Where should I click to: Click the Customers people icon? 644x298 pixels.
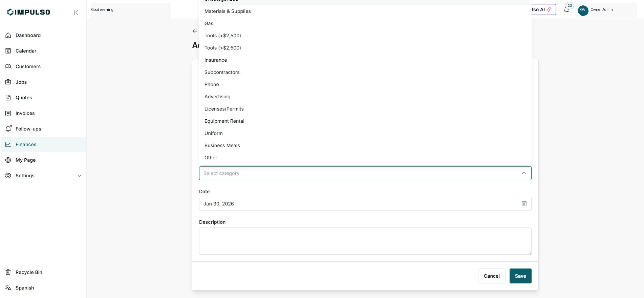click(x=8, y=66)
